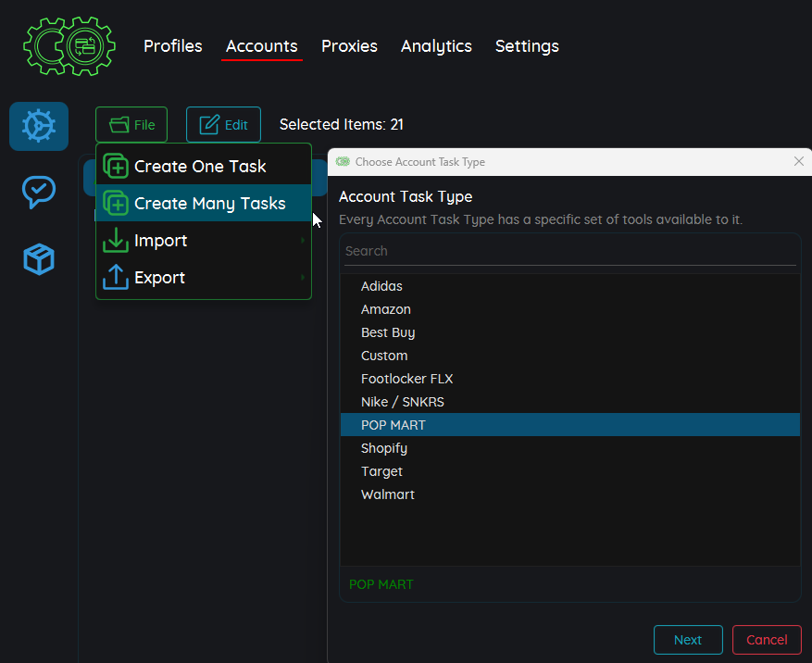Select Walmart in the task type list
Viewport: 812px width, 663px height.
570,494
